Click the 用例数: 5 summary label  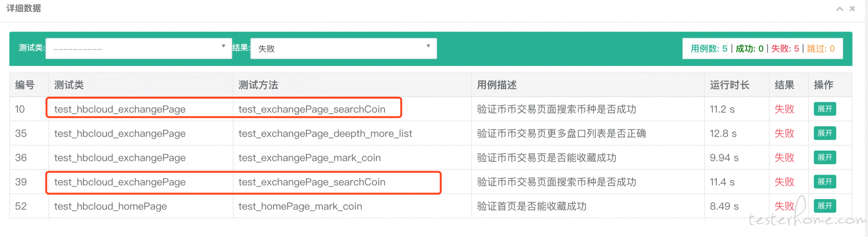click(x=709, y=49)
